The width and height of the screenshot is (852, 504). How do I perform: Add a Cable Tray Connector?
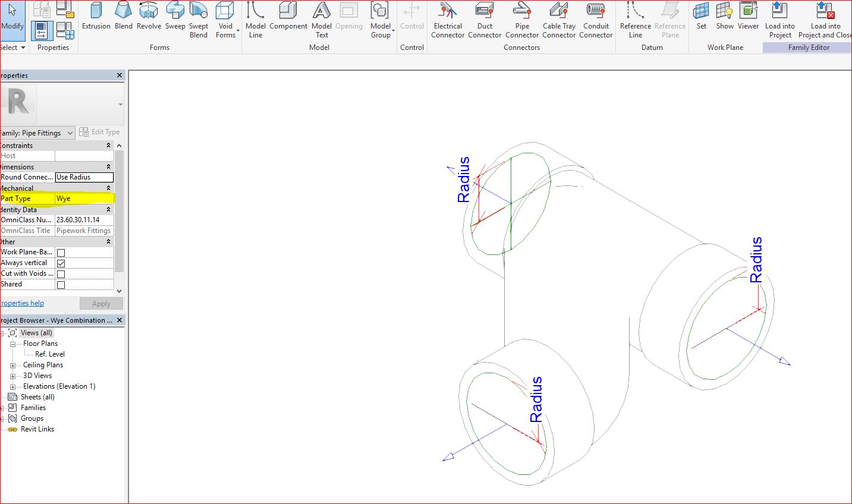[x=558, y=19]
